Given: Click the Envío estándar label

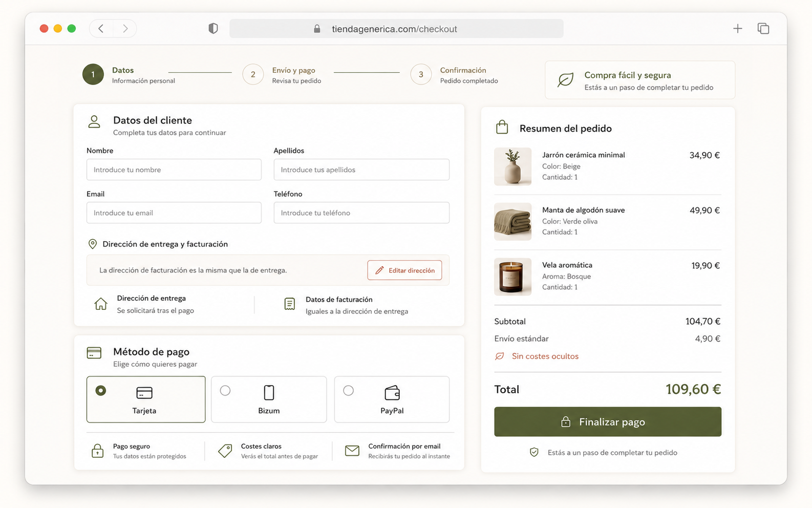Looking at the screenshot, I should 521,339.
